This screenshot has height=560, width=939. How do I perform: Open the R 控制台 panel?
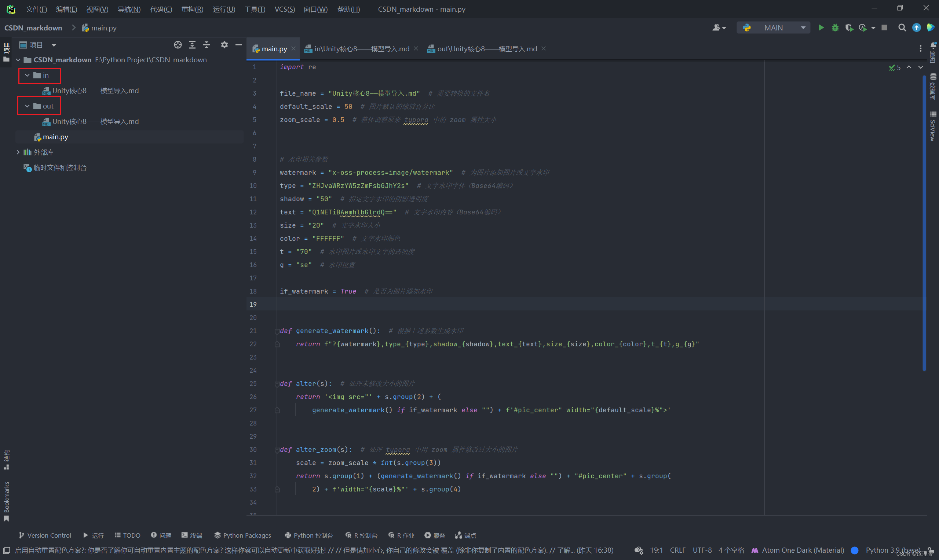pos(361,535)
